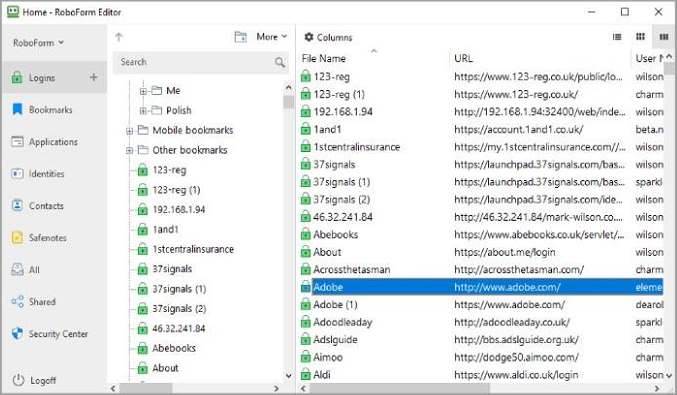Expand the Mobile bookmarks folder
Viewport: 677px width, 395px height.
(x=129, y=131)
